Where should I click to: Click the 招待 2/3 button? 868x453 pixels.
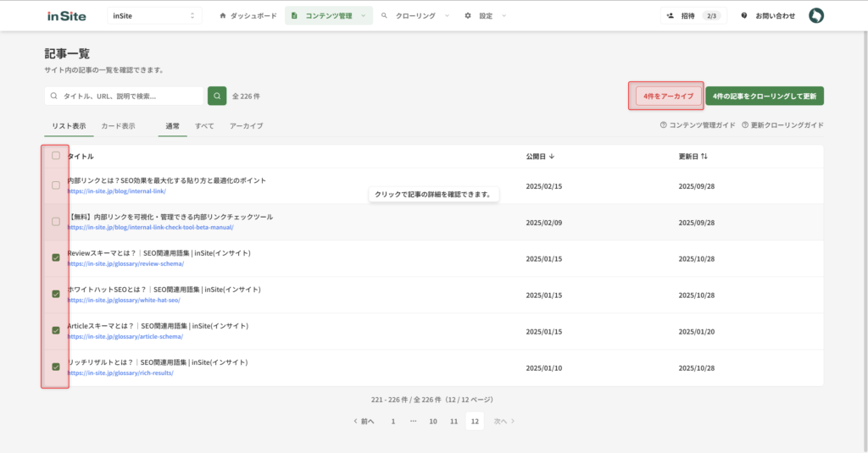693,15
